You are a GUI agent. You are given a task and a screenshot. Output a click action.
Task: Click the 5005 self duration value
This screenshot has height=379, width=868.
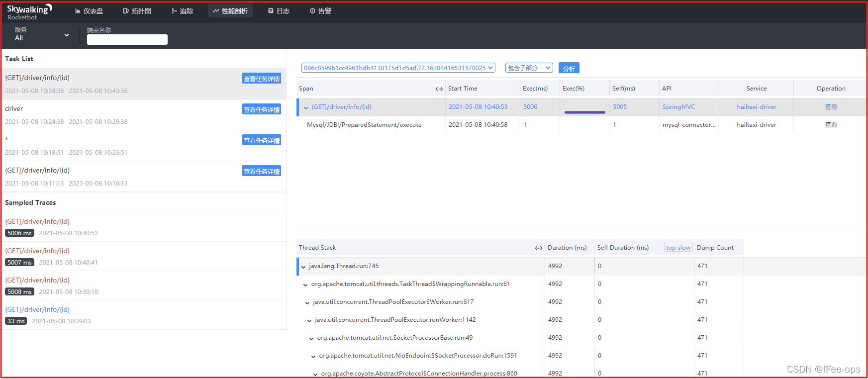(620, 107)
